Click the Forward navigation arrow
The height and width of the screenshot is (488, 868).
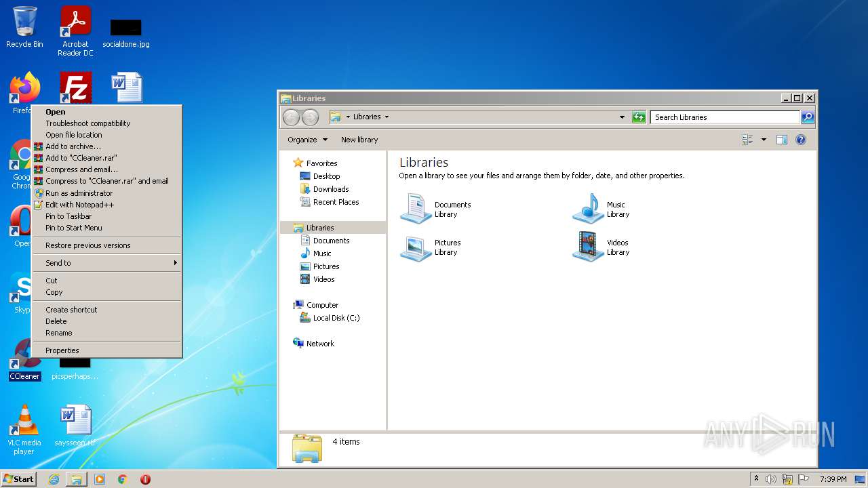click(310, 117)
